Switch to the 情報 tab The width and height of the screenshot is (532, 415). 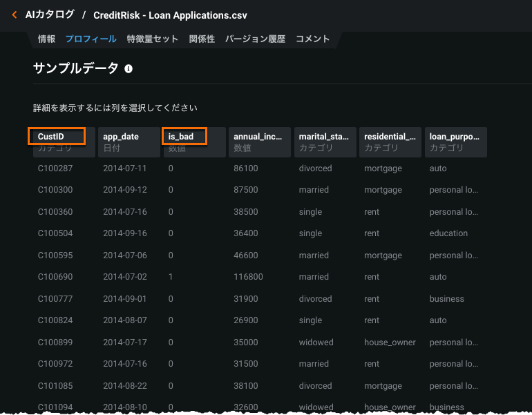click(47, 39)
